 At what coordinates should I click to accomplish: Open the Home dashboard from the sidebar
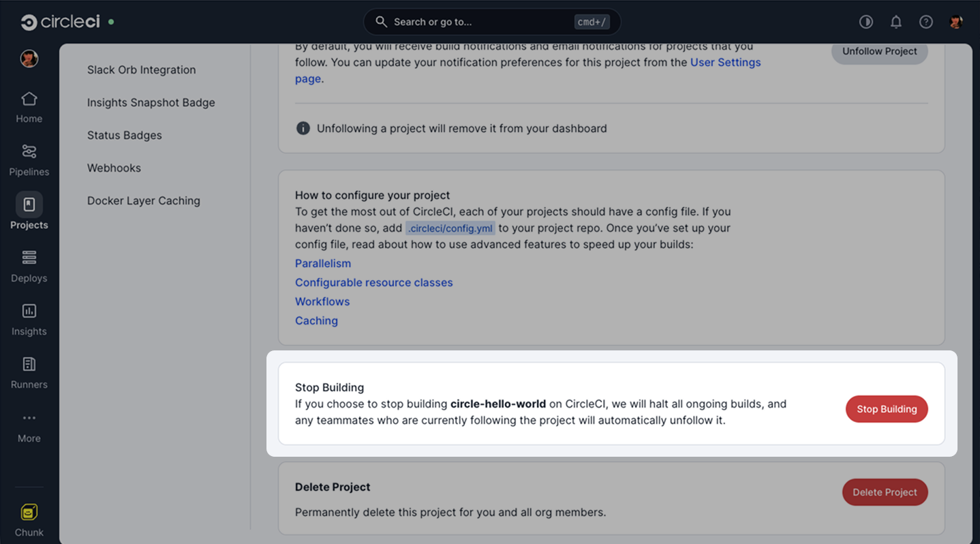point(29,106)
